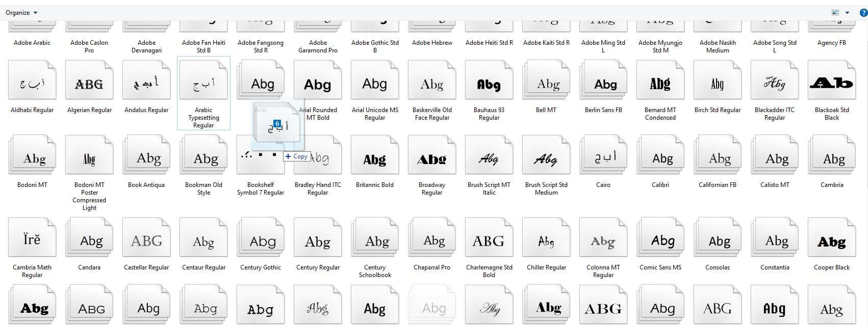This screenshot has height=325, width=868.
Task: Select the Bodoni MT font icon
Action: 32,155
